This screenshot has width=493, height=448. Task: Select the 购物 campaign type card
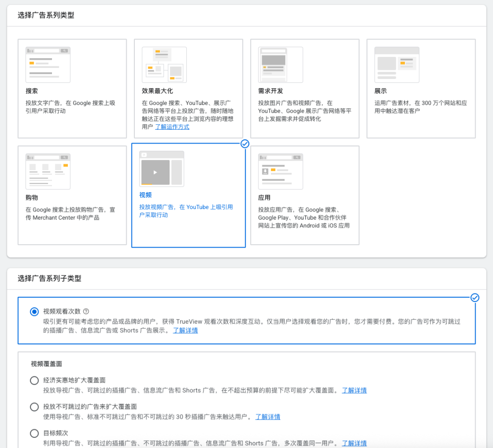point(72,195)
